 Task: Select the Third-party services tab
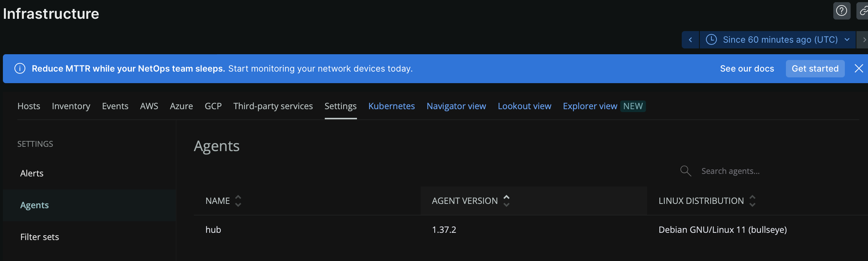[273, 106]
